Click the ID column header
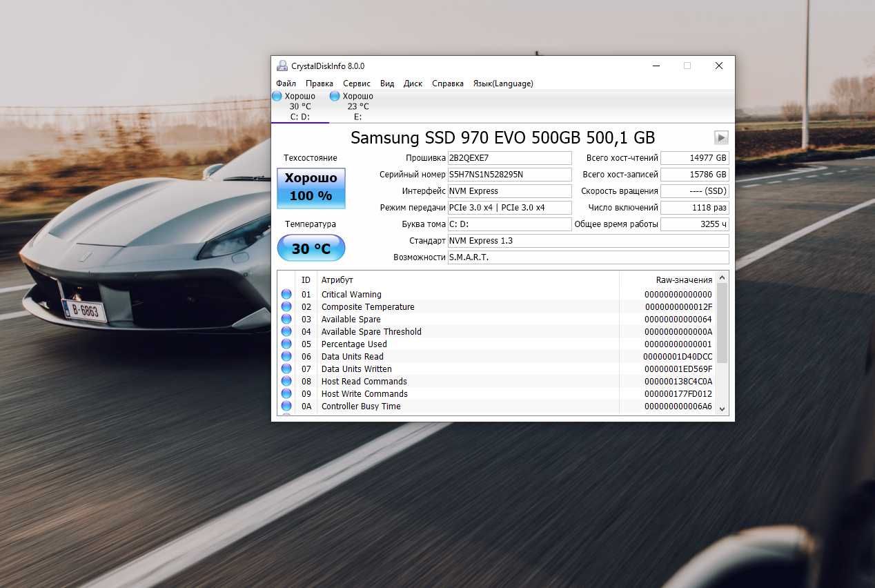The image size is (875, 588). click(x=306, y=280)
